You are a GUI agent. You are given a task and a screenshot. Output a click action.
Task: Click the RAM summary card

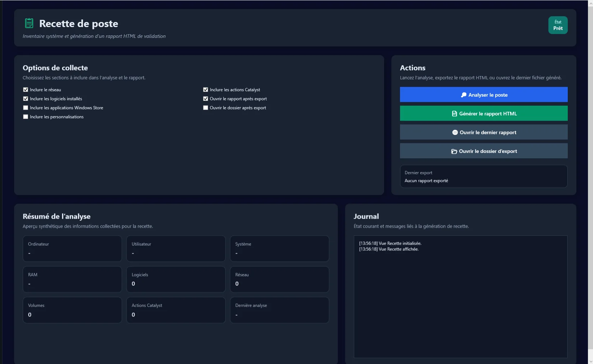pyautogui.click(x=72, y=279)
